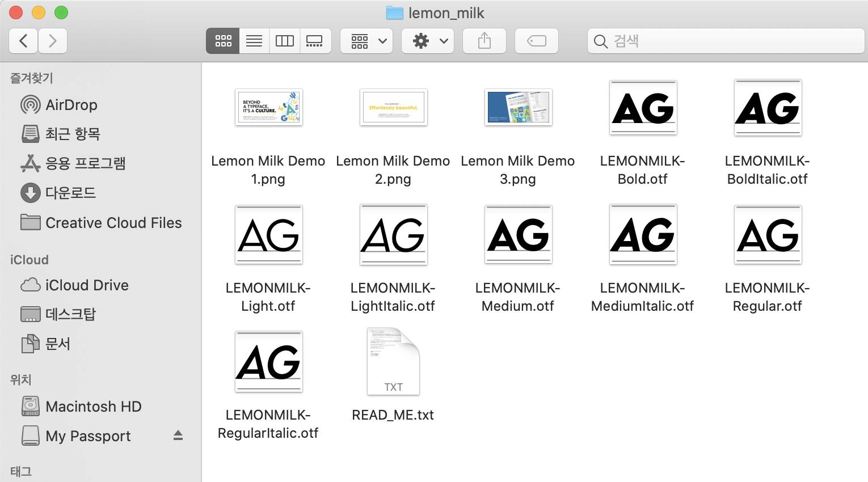The height and width of the screenshot is (482, 868).
Task: Click the 태그 sidebar section header
Action: (x=21, y=472)
